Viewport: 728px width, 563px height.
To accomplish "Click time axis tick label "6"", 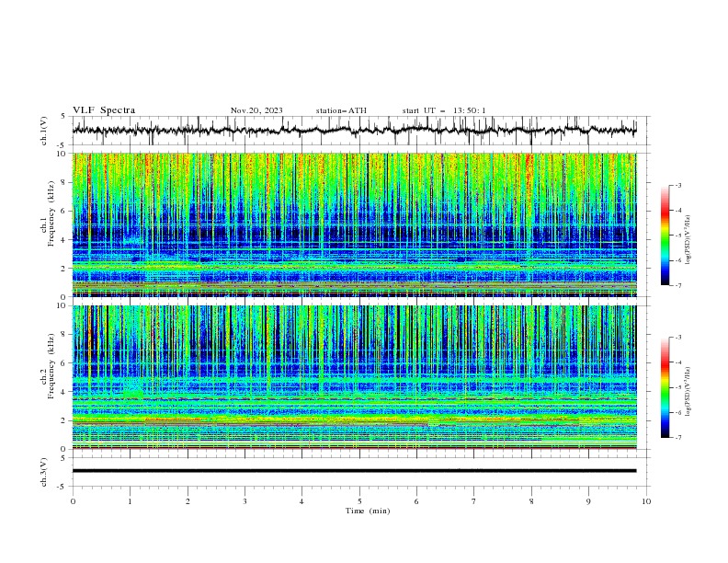I will [x=416, y=501].
